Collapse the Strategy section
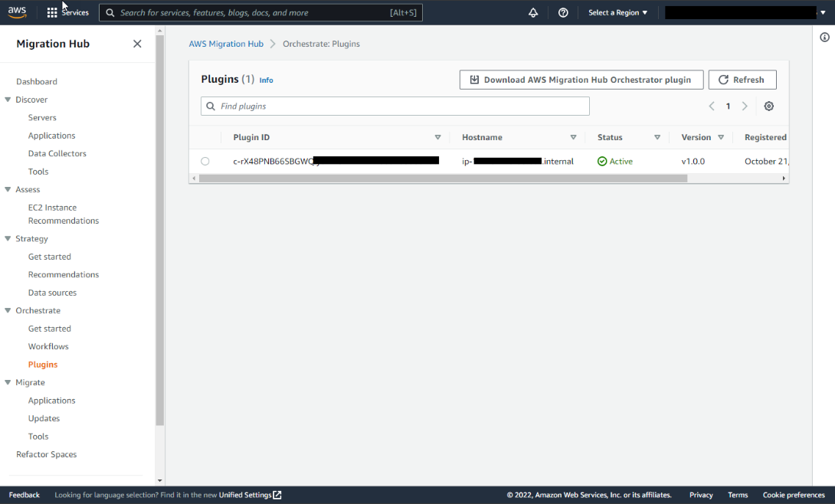The image size is (835, 504). (8, 238)
